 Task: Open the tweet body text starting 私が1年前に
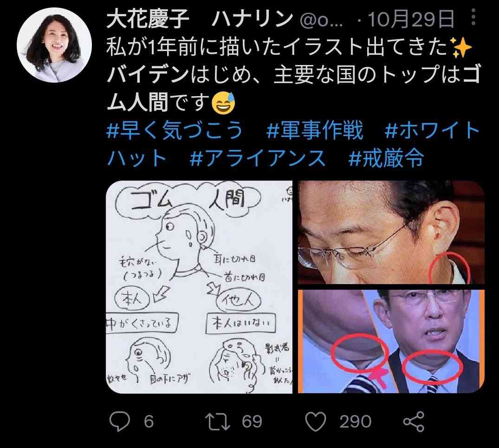(x=293, y=75)
